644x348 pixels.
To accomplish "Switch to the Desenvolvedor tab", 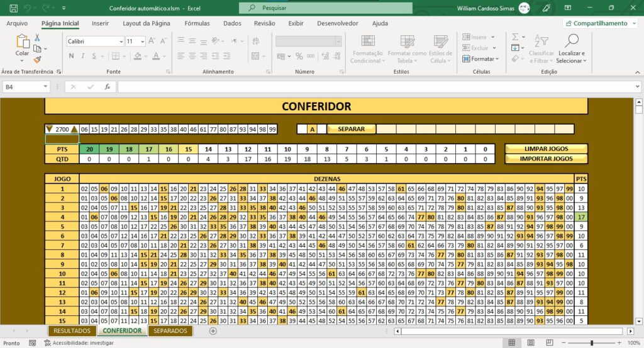I will click(338, 23).
